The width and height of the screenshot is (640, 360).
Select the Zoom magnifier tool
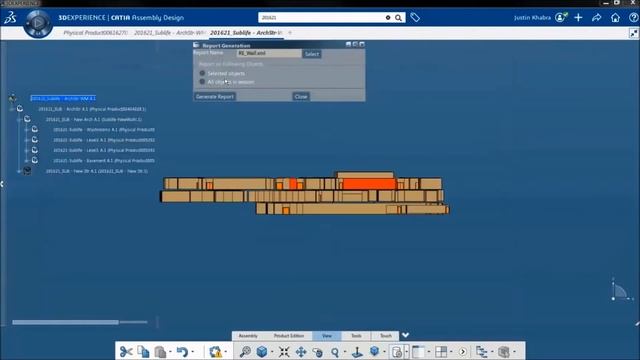tap(335, 351)
